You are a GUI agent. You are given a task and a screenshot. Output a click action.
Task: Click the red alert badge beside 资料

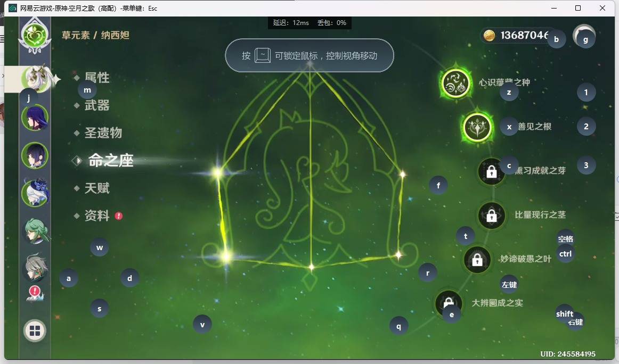coord(119,216)
